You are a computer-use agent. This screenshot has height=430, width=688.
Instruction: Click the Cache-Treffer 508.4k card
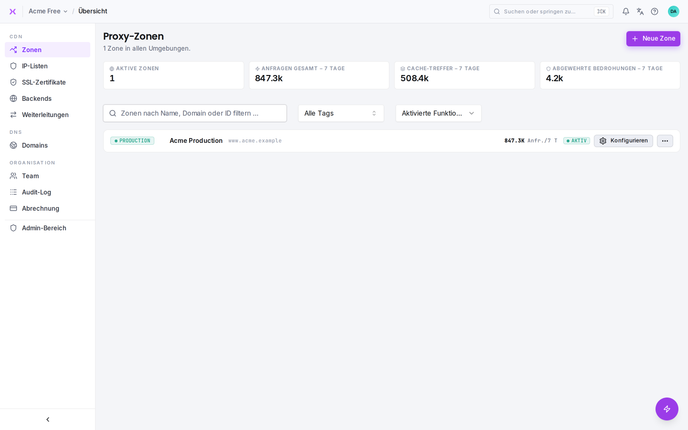tap(464, 75)
